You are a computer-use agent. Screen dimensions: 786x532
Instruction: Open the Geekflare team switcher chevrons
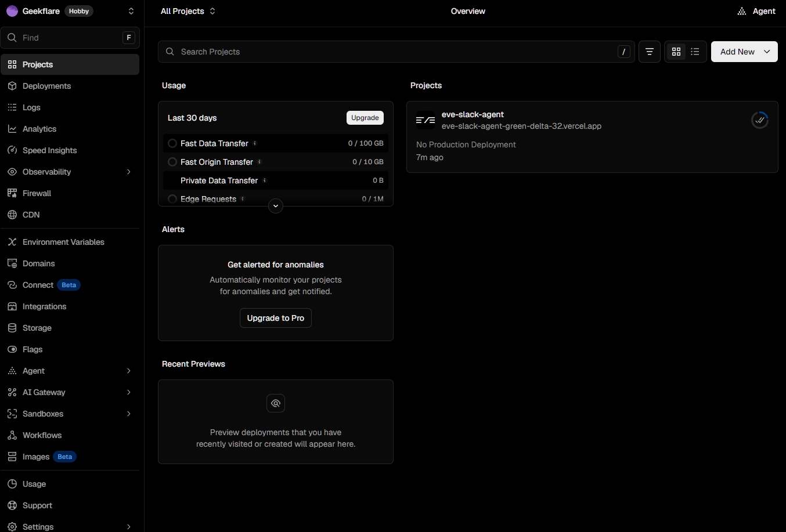(131, 11)
